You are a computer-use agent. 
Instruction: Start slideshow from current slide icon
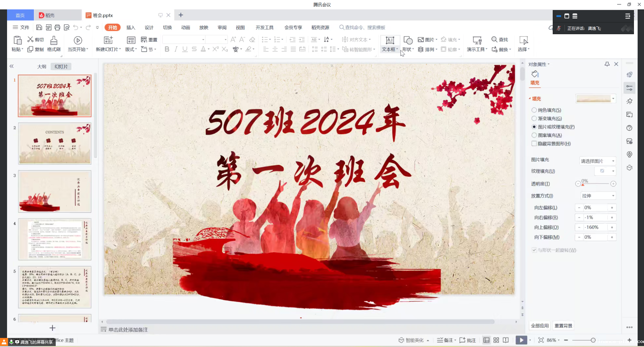click(x=78, y=41)
